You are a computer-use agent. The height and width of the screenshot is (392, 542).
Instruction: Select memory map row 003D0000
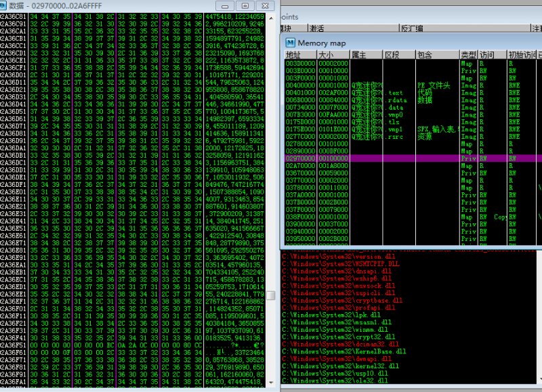(x=413, y=64)
